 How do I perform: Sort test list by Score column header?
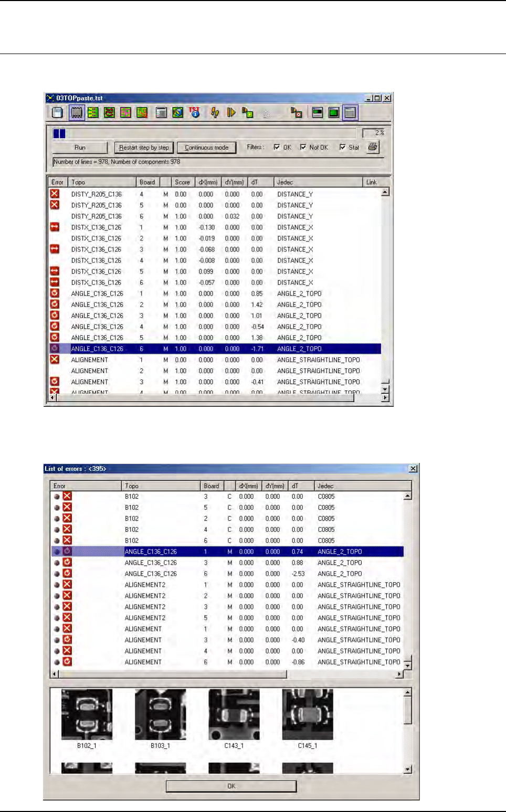[183, 182]
